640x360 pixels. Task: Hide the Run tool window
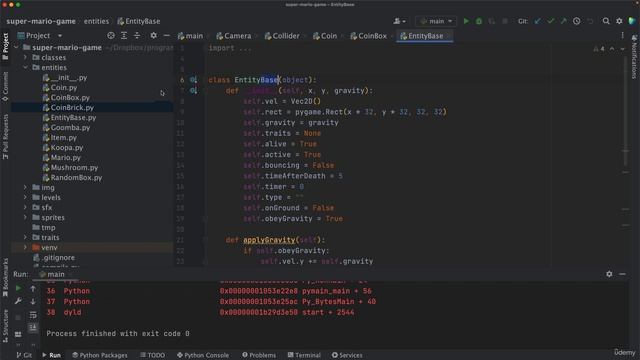[622, 274]
